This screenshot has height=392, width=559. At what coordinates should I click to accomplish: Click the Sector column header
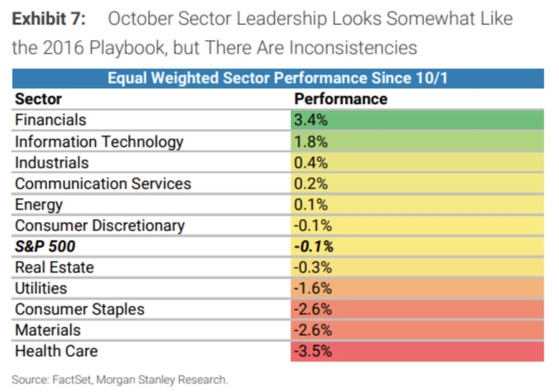[x=38, y=99]
